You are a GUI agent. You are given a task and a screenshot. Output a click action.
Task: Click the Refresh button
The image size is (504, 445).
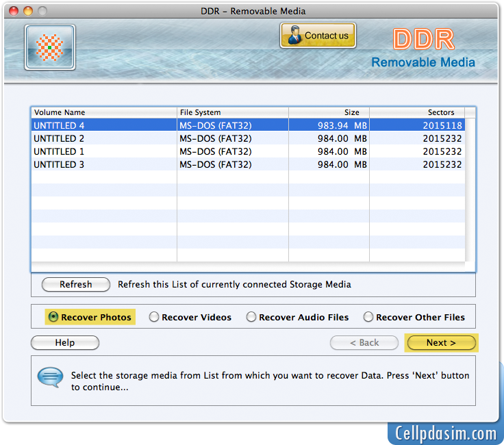(76, 284)
